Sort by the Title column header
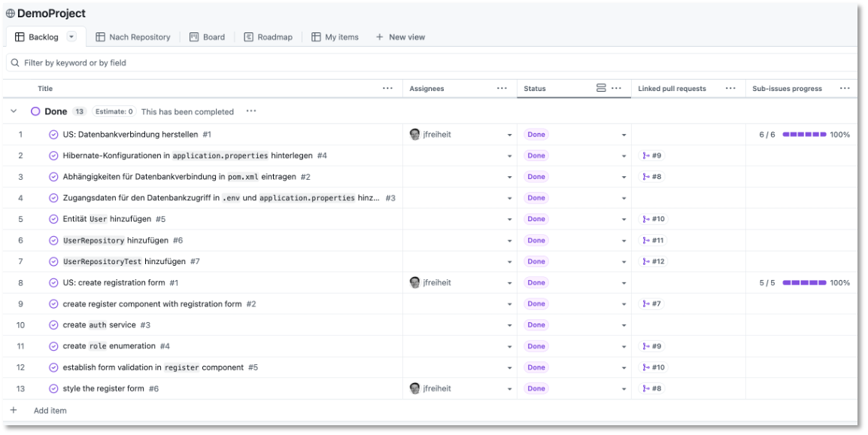This screenshot has height=435, width=868. click(45, 89)
